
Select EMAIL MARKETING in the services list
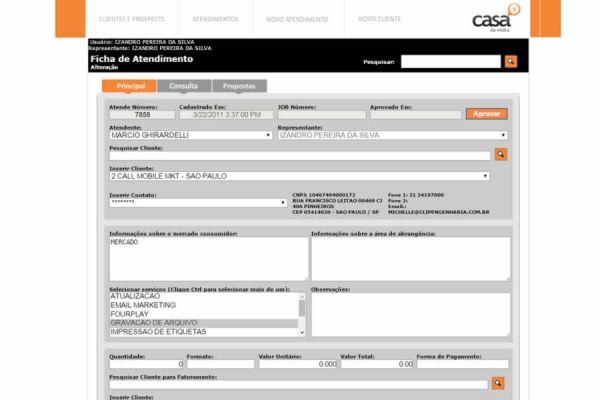(x=204, y=305)
